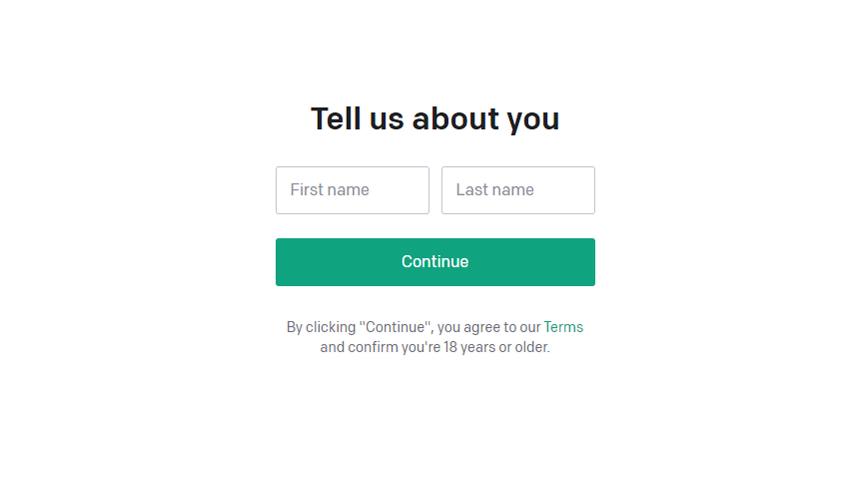Click the green Continue button
The height and width of the screenshot is (488, 868).
pos(435,262)
